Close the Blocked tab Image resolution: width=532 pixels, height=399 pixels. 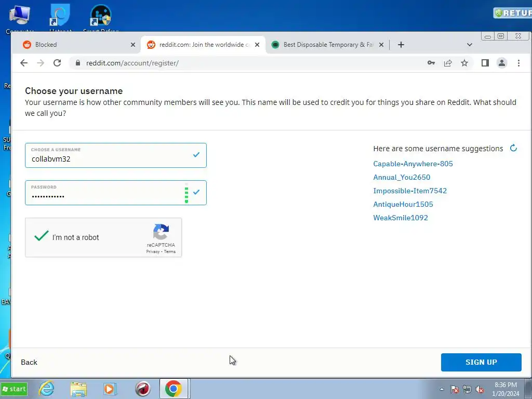pyautogui.click(x=133, y=45)
